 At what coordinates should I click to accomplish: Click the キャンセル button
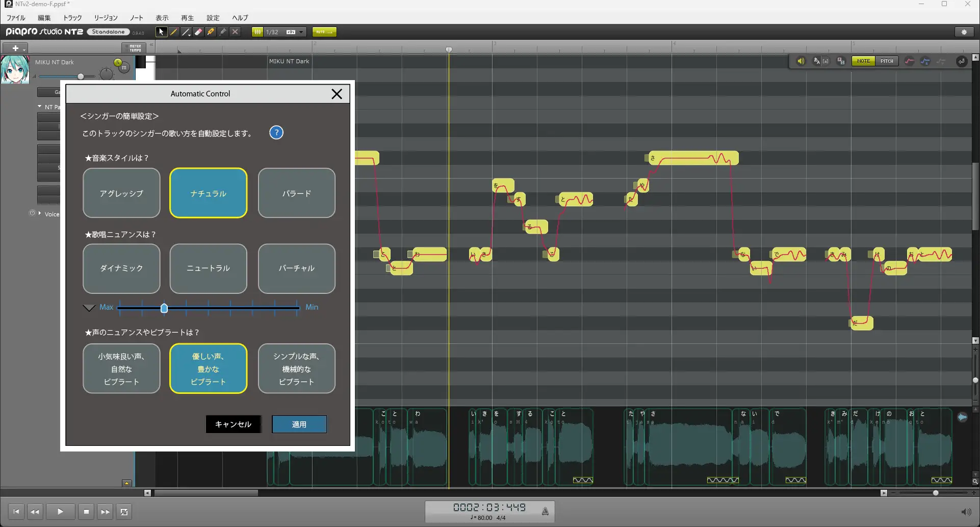(x=233, y=424)
